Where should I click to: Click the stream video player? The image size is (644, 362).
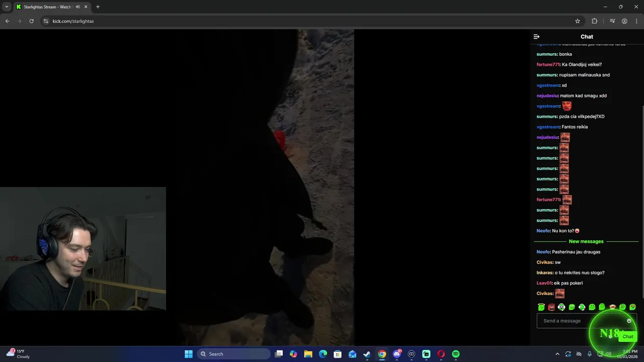tap(265, 188)
